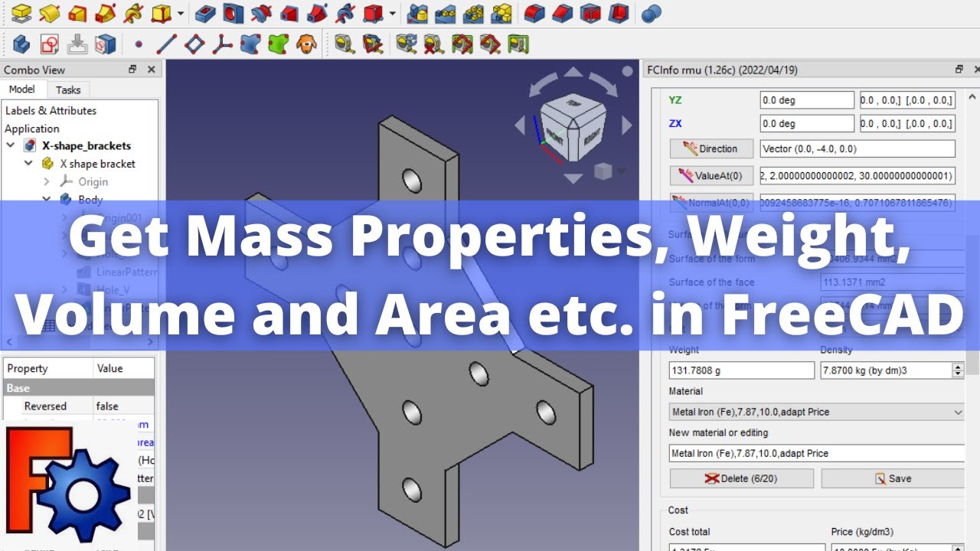
Task: Select the Subtractive Pipe tool
Action: click(316, 13)
